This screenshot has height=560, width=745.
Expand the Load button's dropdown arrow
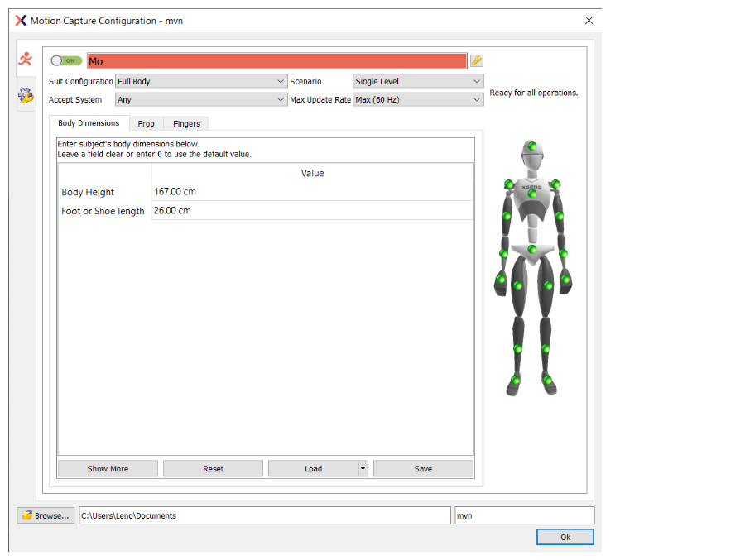363,468
